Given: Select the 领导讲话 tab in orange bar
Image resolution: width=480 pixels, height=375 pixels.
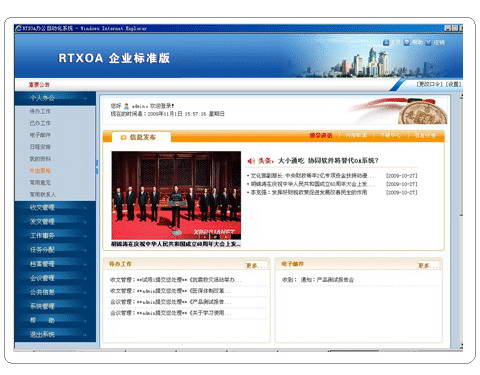Looking at the screenshot, I should 321,135.
